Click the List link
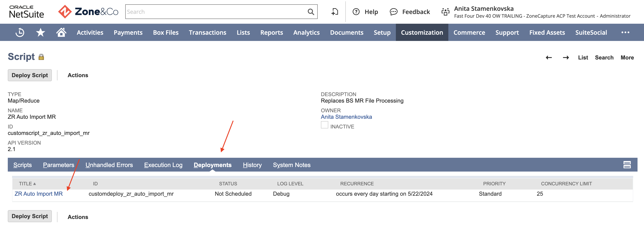644x225 pixels. 583,58
